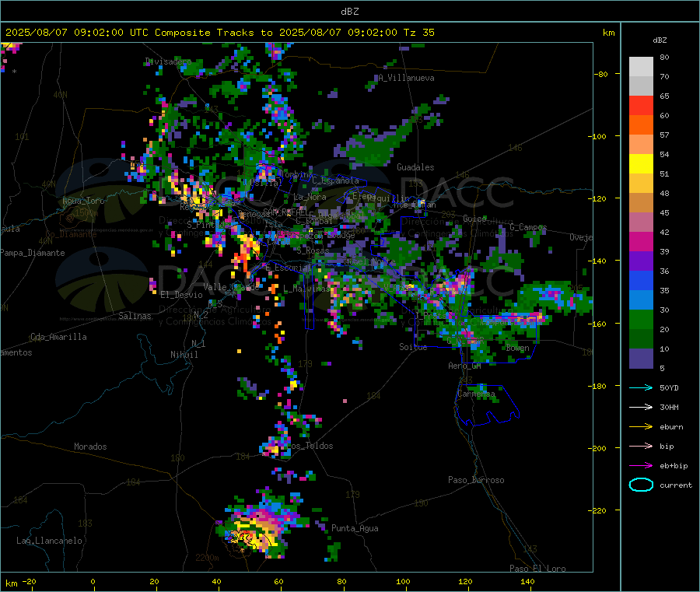Click the Aero_GA airport label
700x592 pixels.
click(464, 366)
